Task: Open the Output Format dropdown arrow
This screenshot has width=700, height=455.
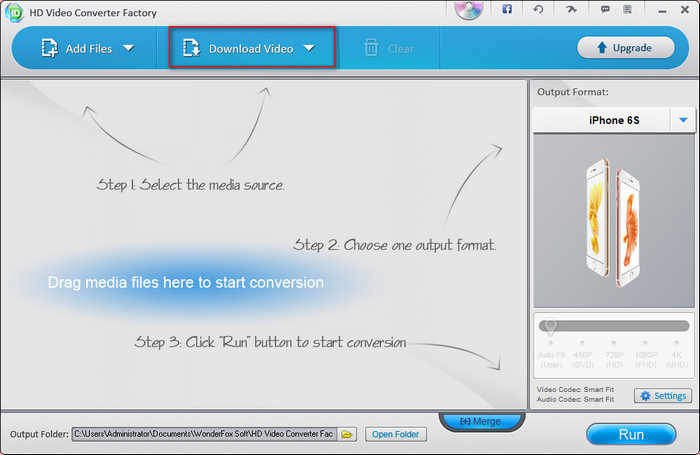Action: (683, 120)
